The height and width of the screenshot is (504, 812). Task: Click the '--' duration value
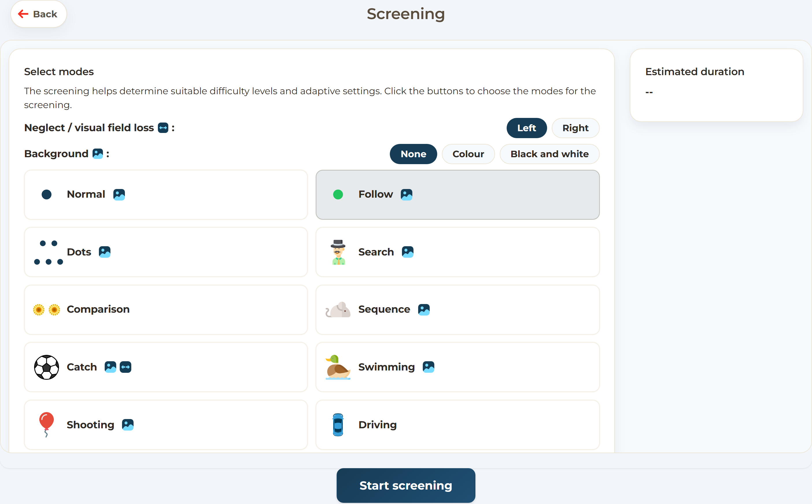pyautogui.click(x=649, y=92)
